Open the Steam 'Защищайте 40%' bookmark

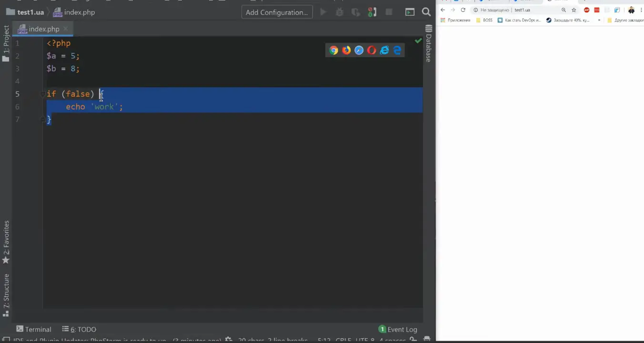pos(568,20)
